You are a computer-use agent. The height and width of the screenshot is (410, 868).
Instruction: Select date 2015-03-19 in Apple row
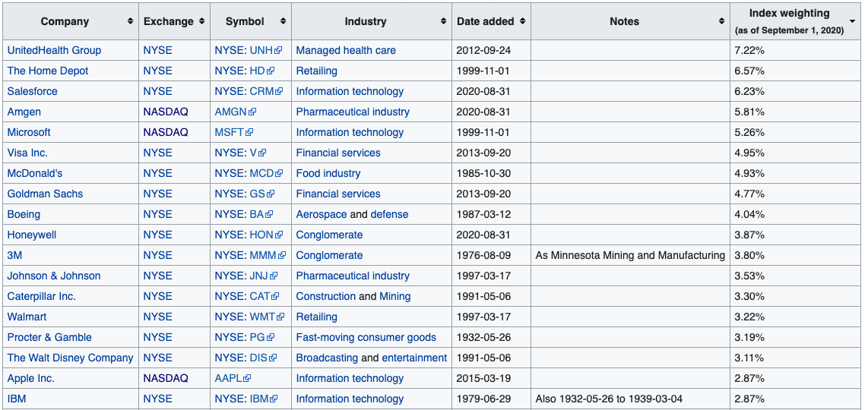tap(483, 378)
